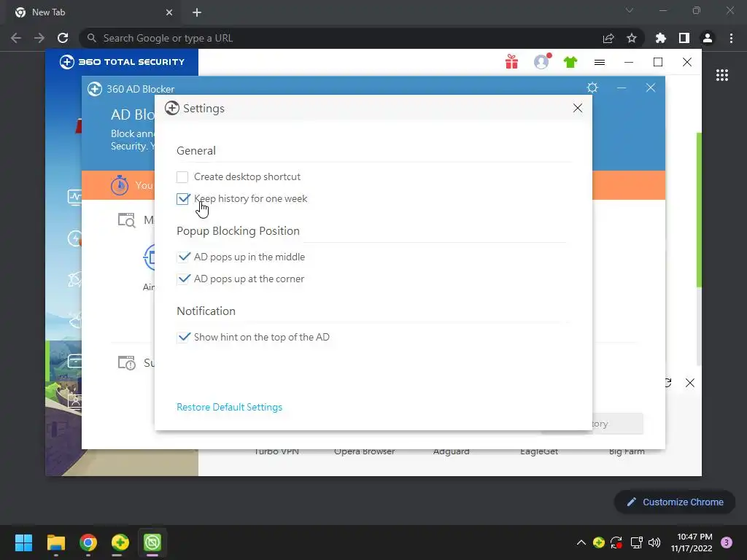Open notification count badge
This screenshot has width=747, height=560.
[727, 542]
